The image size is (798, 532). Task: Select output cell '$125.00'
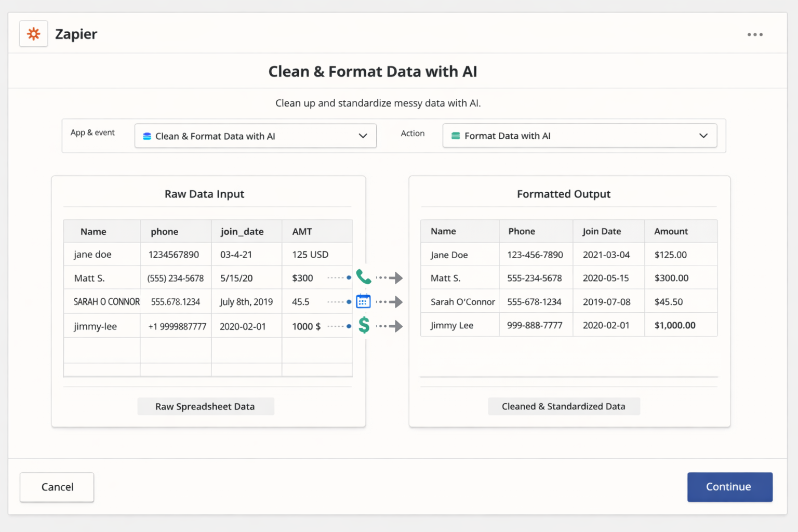coord(681,255)
